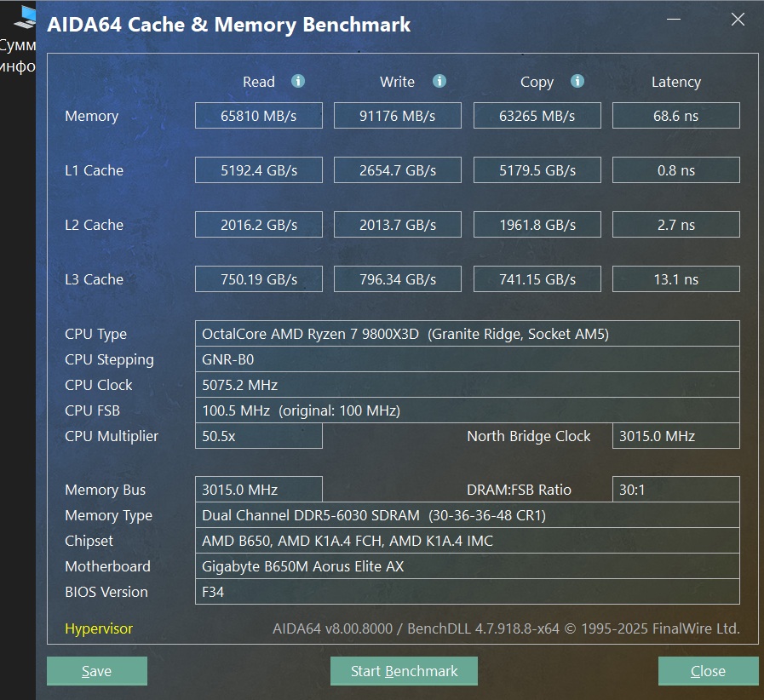Click the L1 Cache Copy 5179.5 GB/s cell
The image size is (764, 700).
tap(537, 170)
